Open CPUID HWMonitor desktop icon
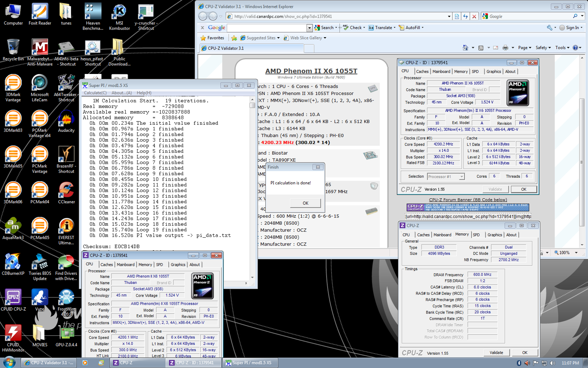This screenshot has width=588, height=368. pyautogui.click(x=13, y=338)
